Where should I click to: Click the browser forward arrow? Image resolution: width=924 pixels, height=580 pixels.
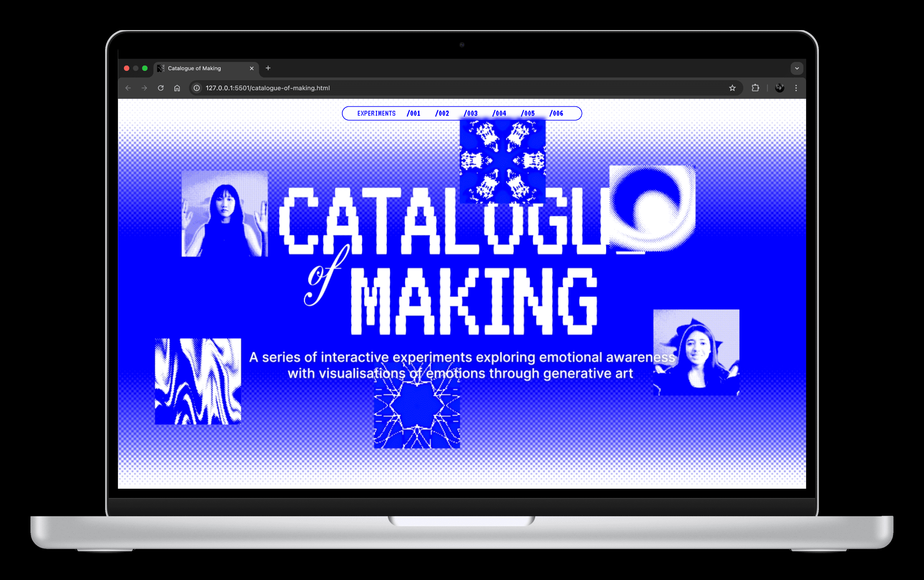point(144,88)
